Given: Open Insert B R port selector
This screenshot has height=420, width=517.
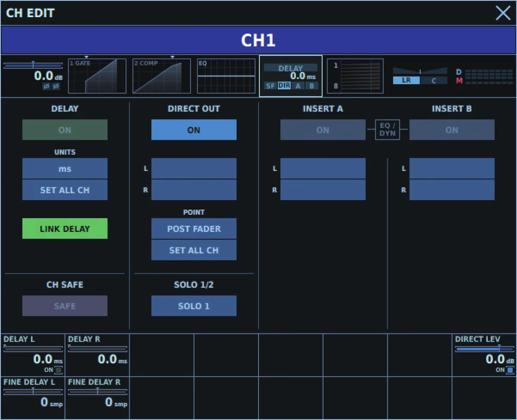Looking at the screenshot, I should 452,190.
